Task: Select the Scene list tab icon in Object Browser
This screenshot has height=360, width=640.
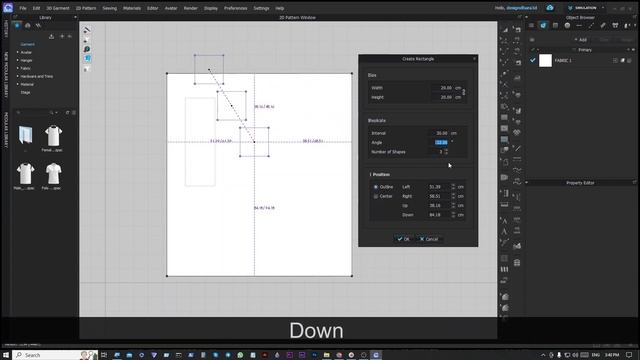Action: point(531,25)
